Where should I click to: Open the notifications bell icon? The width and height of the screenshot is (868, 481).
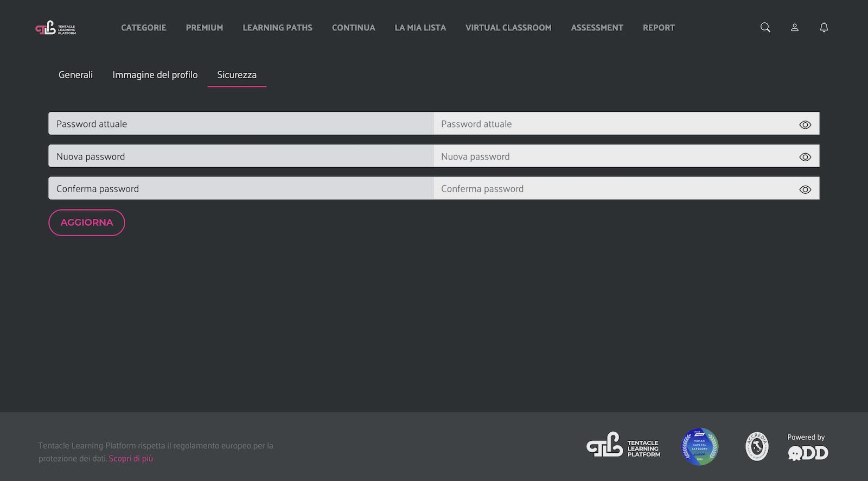824,28
